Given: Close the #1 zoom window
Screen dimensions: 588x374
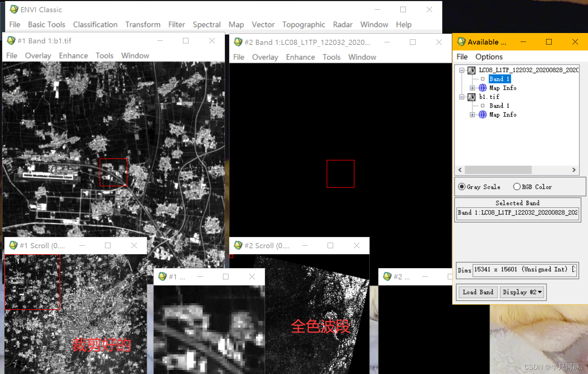Looking at the screenshot, I should tap(252, 277).
